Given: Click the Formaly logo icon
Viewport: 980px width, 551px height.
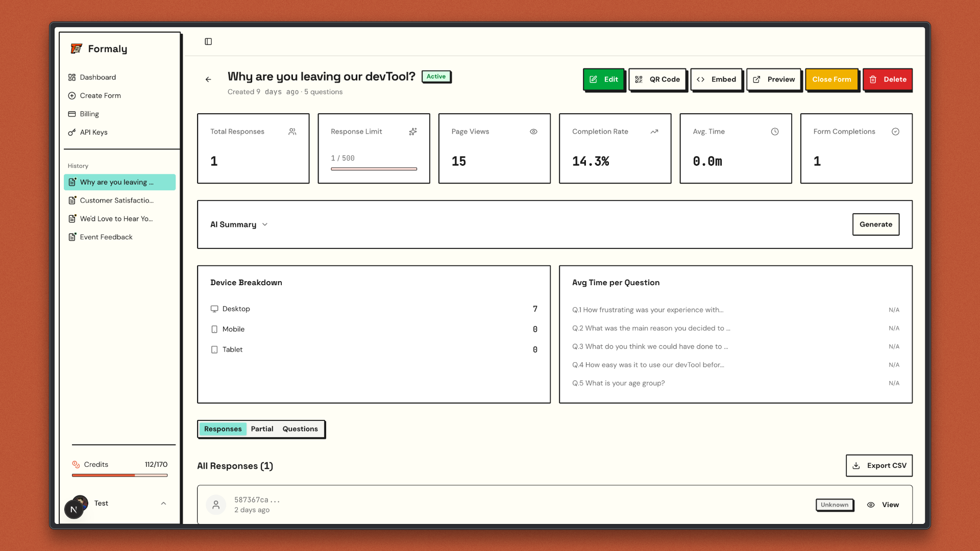Looking at the screenshot, I should 76,48.
